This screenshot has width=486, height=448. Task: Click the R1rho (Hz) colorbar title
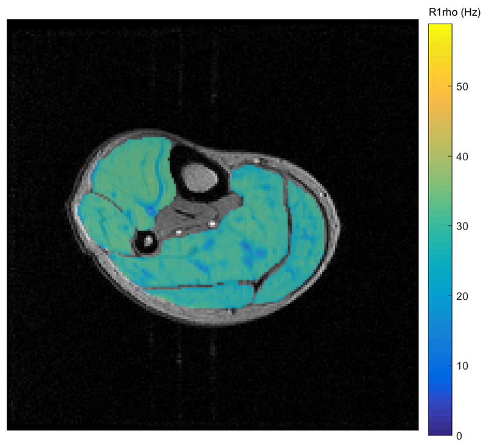455,11
